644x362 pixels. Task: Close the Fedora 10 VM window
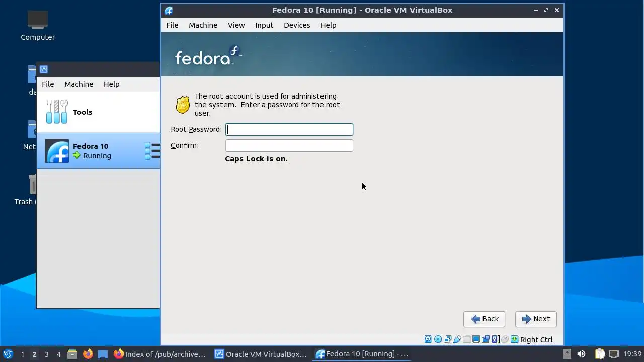pyautogui.click(x=557, y=10)
